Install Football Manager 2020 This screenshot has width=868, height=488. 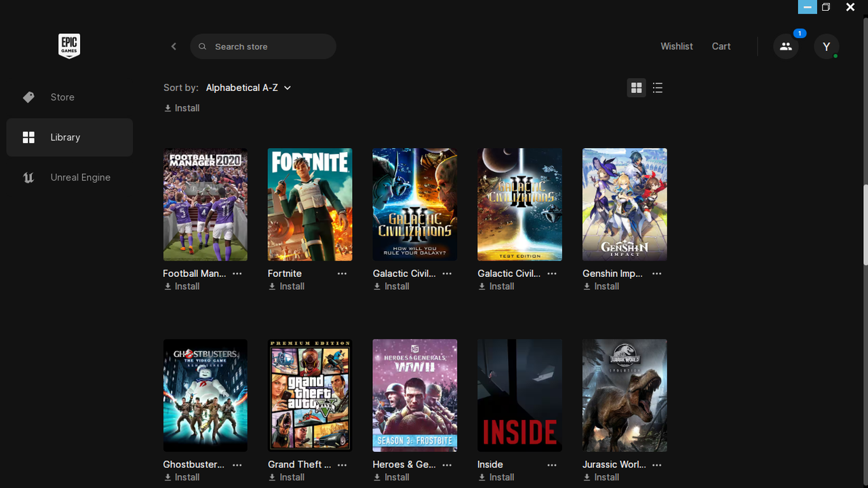pos(182,286)
